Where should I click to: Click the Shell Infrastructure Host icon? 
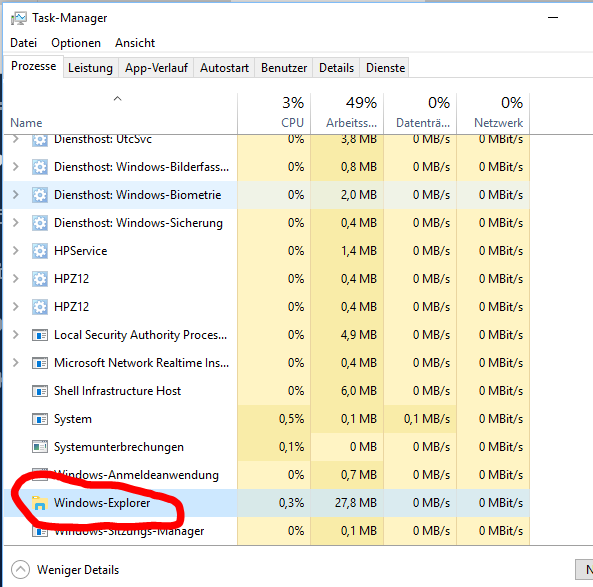pyautogui.click(x=40, y=391)
